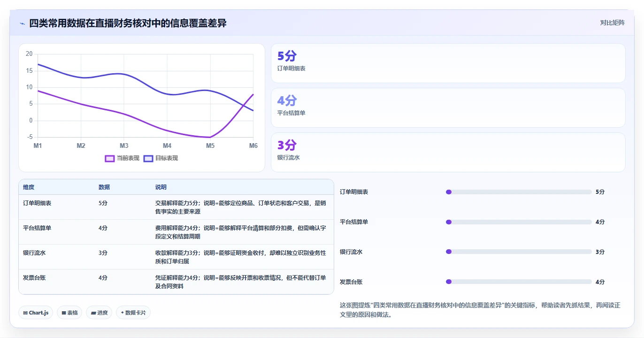Select the 4分 平台结算单 data card
This screenshot has height=338, width=644.
click(448, 108)
